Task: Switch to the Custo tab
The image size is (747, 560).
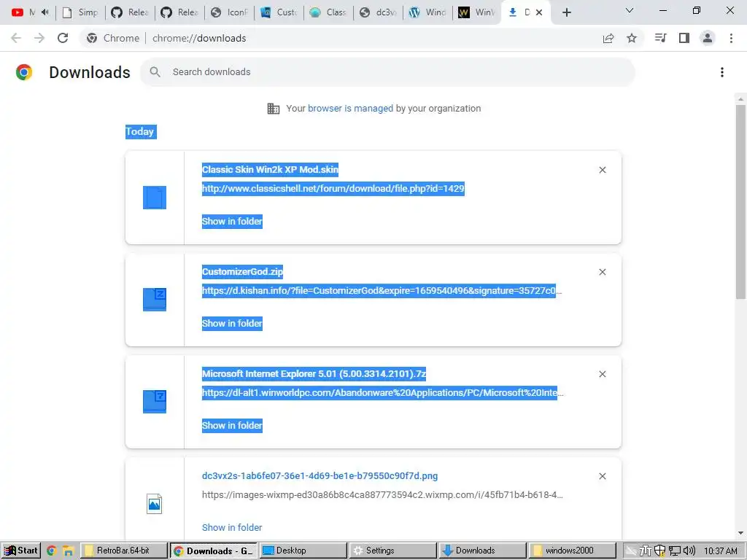Action: [x=279, y=12]
